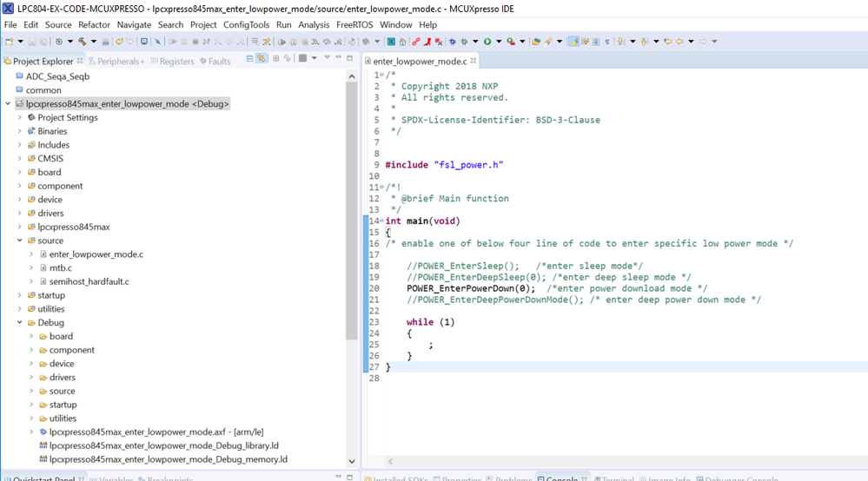Select the enter_lowpower_mode.c editor tab

coord(420,62)
